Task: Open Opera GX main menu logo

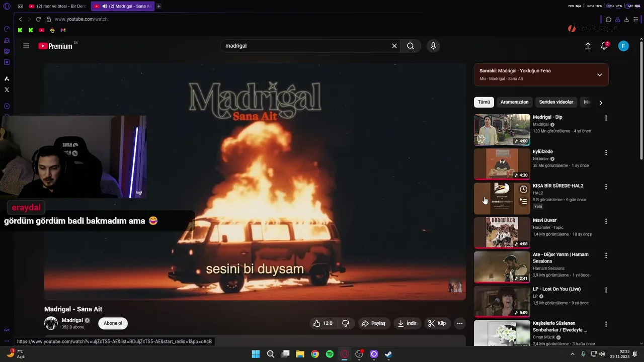Action: tap(7, 6)
